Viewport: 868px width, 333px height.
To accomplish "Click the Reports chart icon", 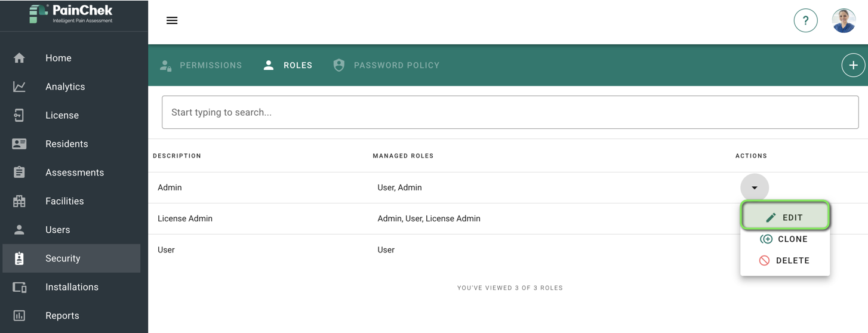I will 19,316.
